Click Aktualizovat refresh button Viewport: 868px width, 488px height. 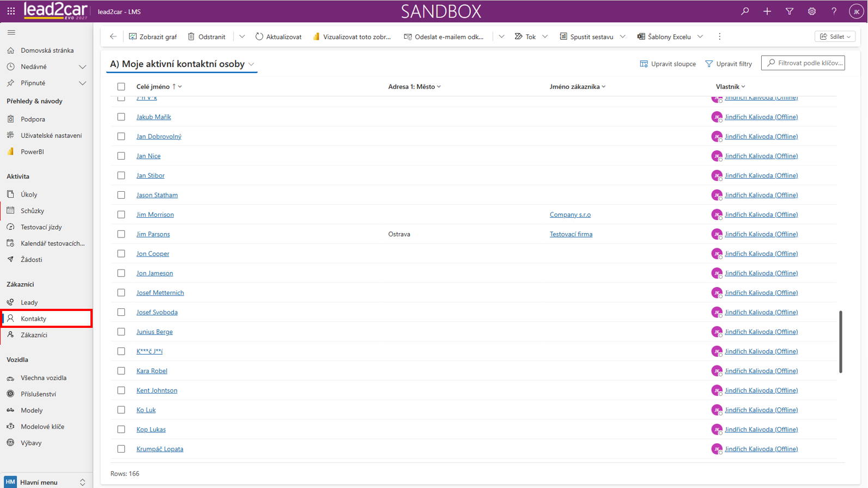[278, 36]
